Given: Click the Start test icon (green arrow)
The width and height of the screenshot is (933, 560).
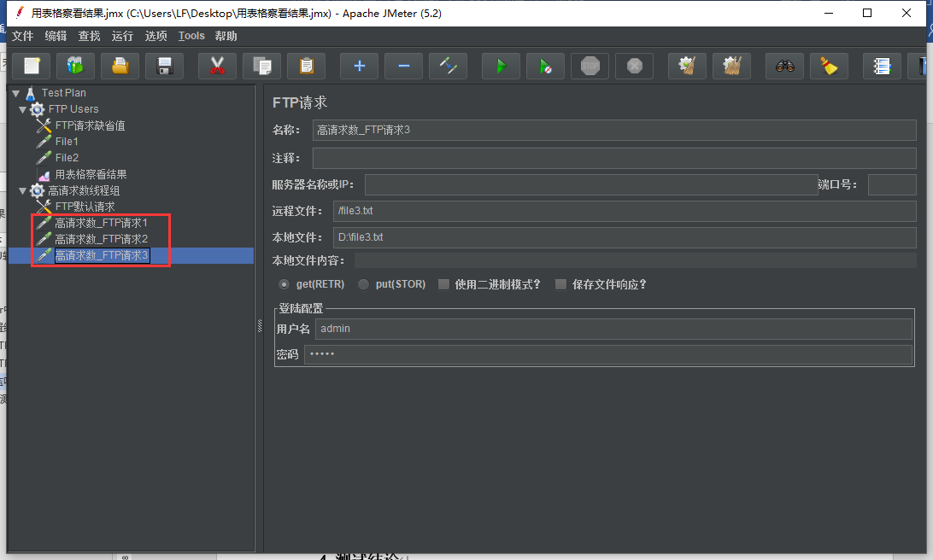Looking at the screenshot, I should tap(501, 66).
